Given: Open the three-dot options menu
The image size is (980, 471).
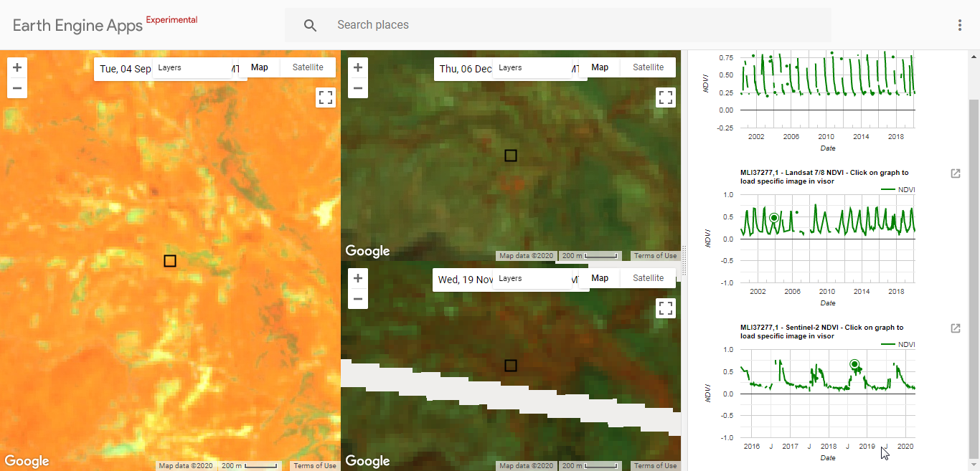Looking at the screenshot, I should click(x=960, y=25).
